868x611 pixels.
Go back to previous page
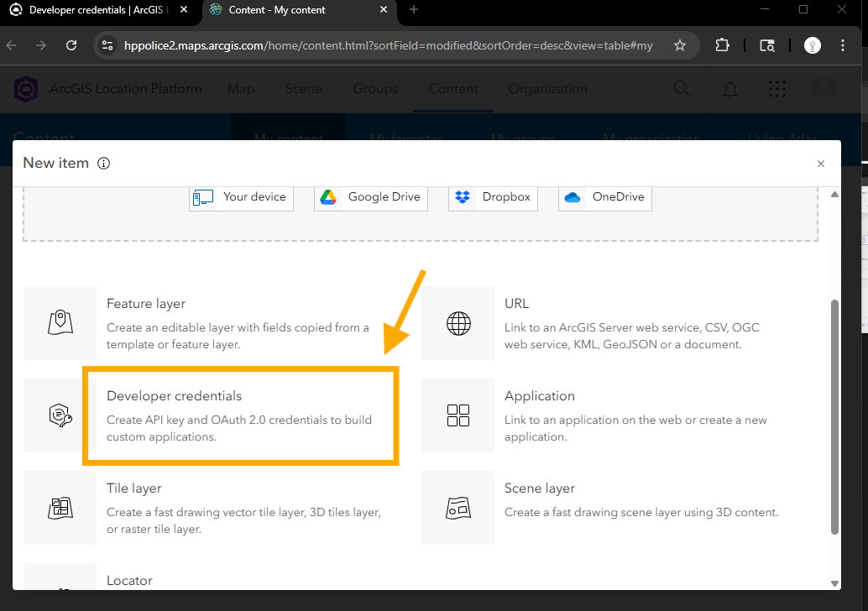(11, 45)
